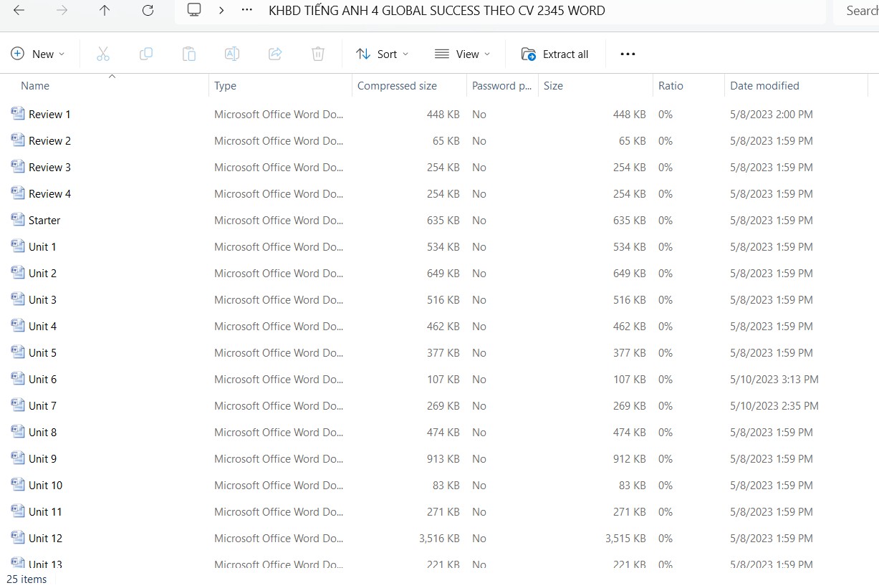Viewport: 879px width, 588px height.
Task: Click the Copy icon in toolbar
Action: tap(146, 54)
